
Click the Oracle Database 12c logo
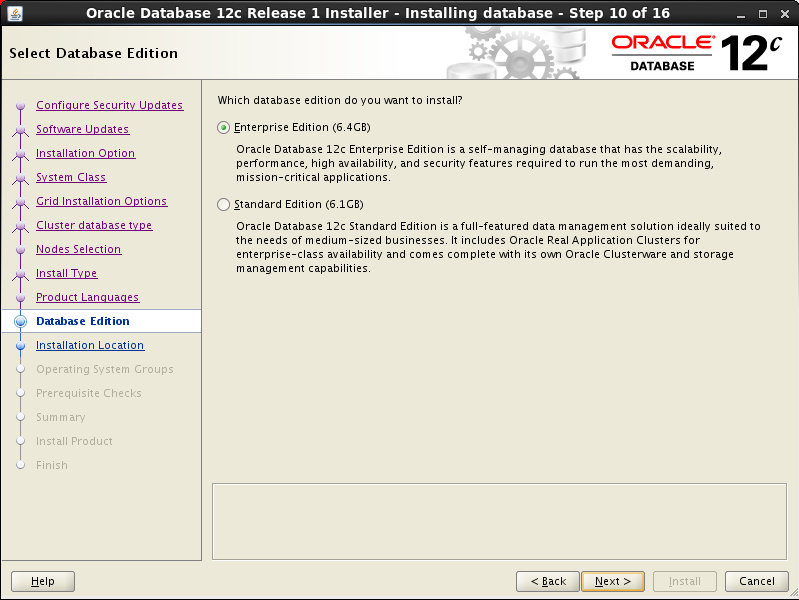click(x=696, y=53)
